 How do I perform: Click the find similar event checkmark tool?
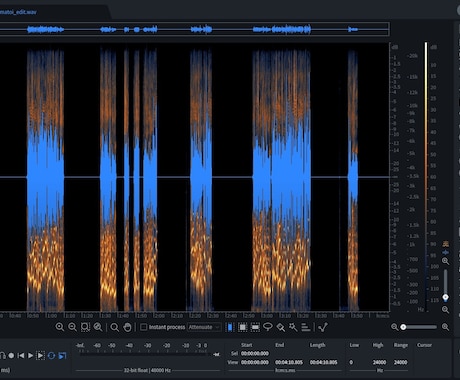(x=323, y=327)
